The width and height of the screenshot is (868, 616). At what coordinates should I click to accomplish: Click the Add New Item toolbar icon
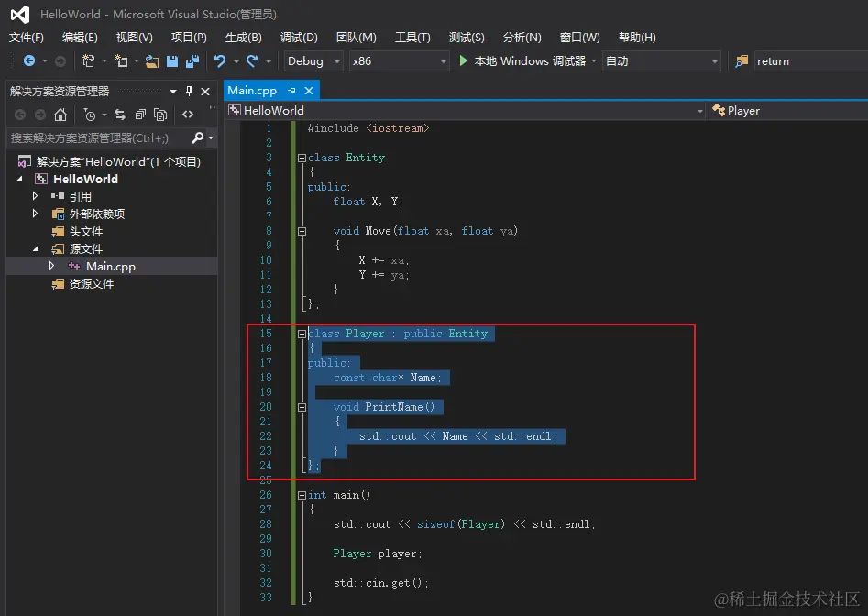click(x=121, y=60)
